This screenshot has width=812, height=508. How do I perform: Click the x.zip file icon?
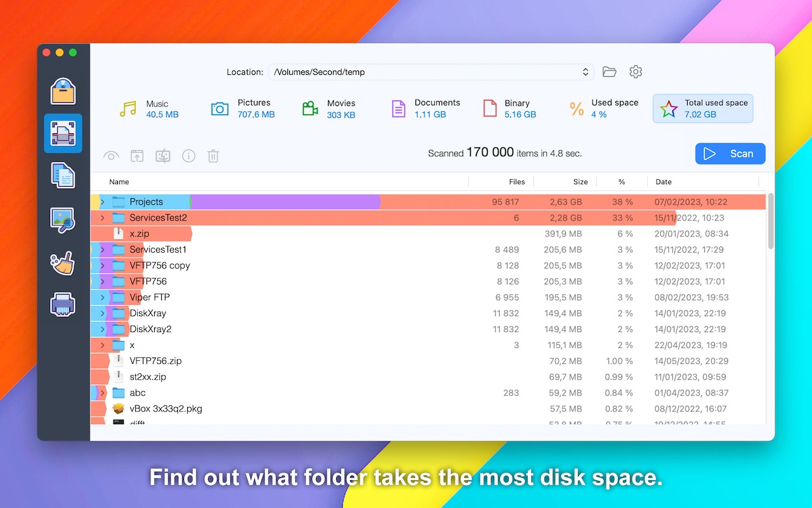(x=118, y=234)
